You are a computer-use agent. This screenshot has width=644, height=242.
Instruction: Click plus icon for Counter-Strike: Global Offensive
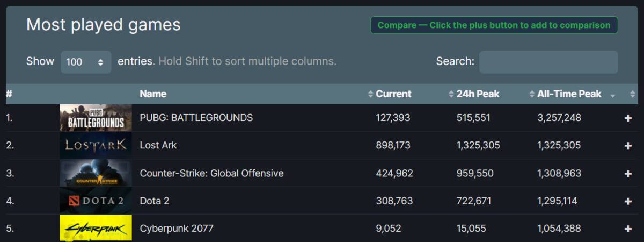pyautogui.click(x=628, y=174)
